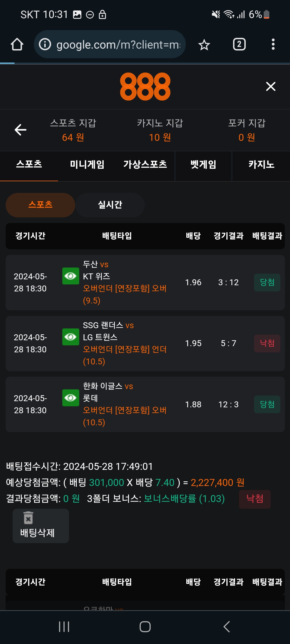This screenshot has height=644, width=290.
Task: Select the 카지노 tab
Action: point(261,164)
